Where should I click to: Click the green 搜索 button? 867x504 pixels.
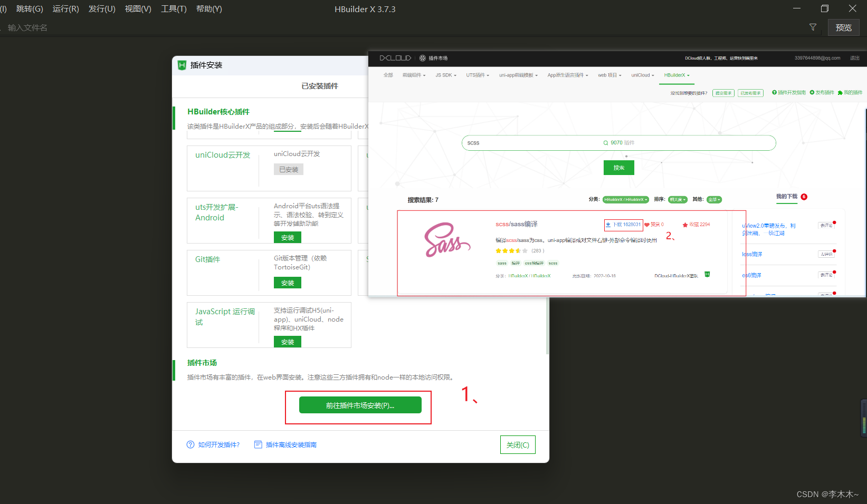click(618, 168)
